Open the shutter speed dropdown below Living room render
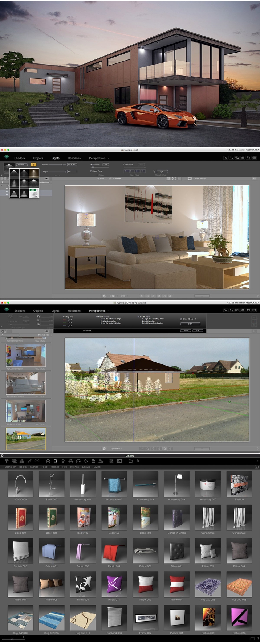This screenshot has height=644, width=260. [125, 296]
